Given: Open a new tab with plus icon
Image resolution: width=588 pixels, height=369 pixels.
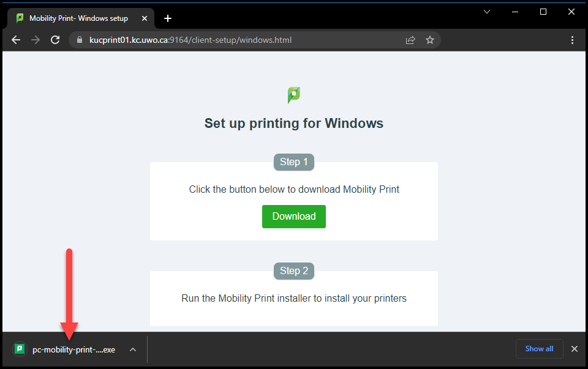Looking at the screenshot, I should coord(168,18).
